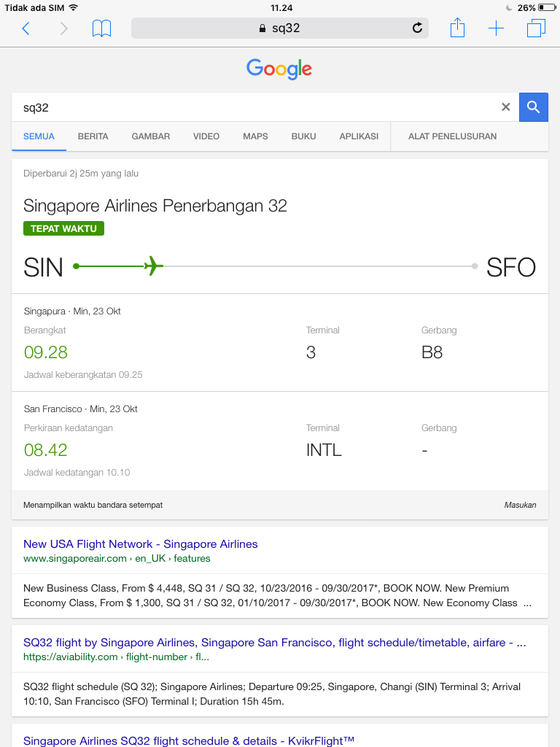560x747 pixels.
Task: Tap the Google logo
Action: (279, 69)
